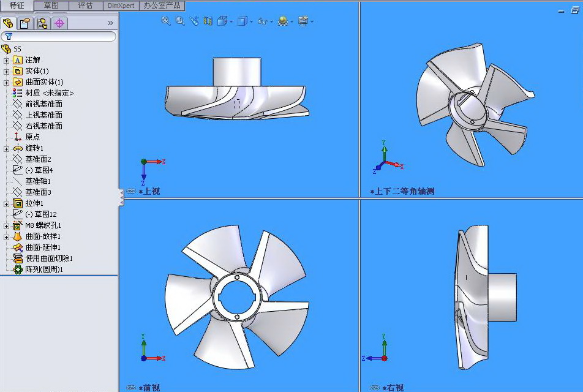Expand the 曲面-放样1 node
This screenshot has height=392, width=583.
pyautogui.click(x=6, y=237)
